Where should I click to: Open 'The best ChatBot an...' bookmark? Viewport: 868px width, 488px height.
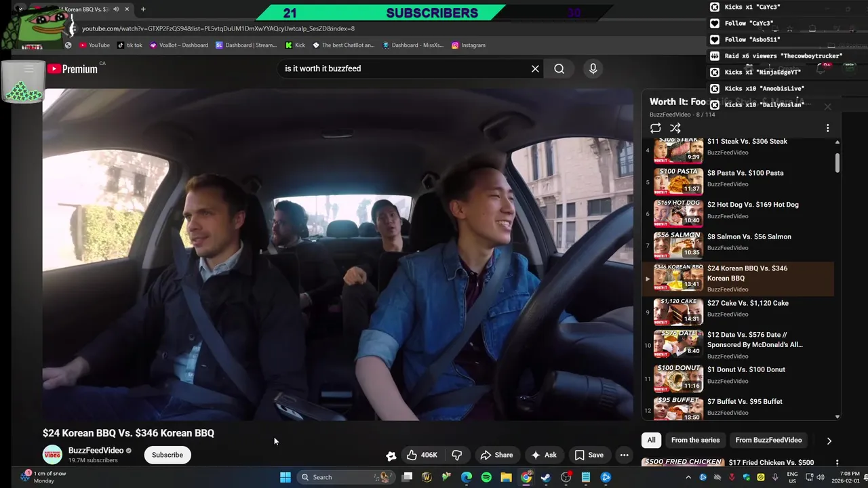343,45
